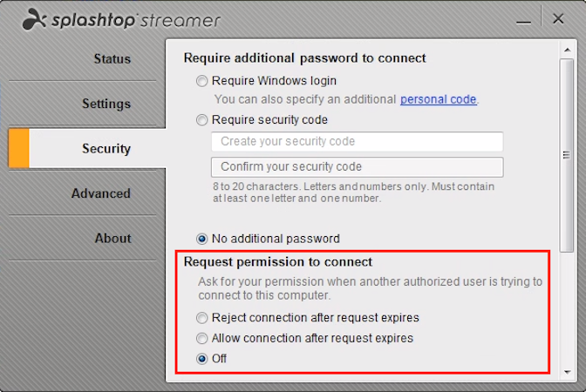The image size is (586, 392).
Task: Click Create your security code field
Action: (357, 141)
